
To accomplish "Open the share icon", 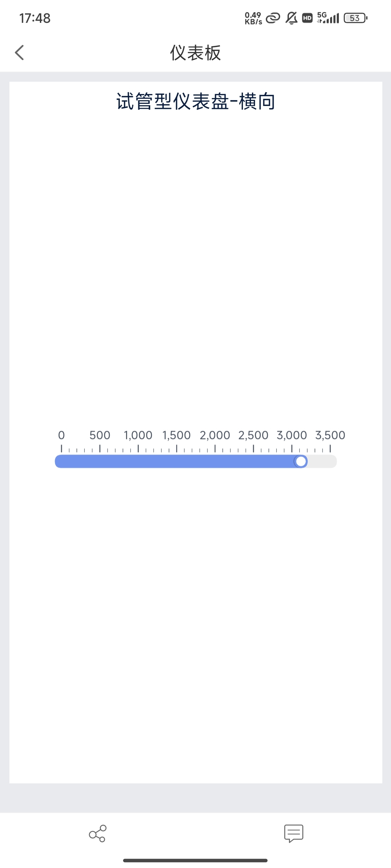I will pyautogui.click(x=98, y=833).
